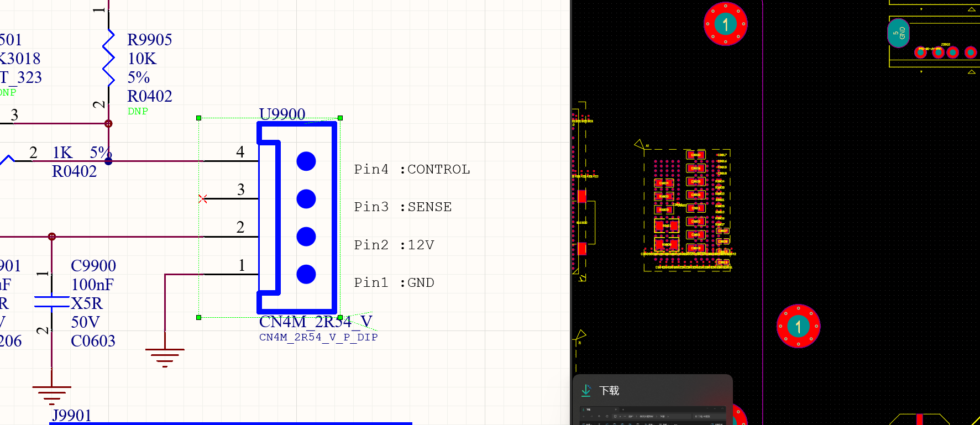The height and width of the screenshot is (425, 980).
Task: Click the teal GND pad 5 in PCB view
Action: 898,33
